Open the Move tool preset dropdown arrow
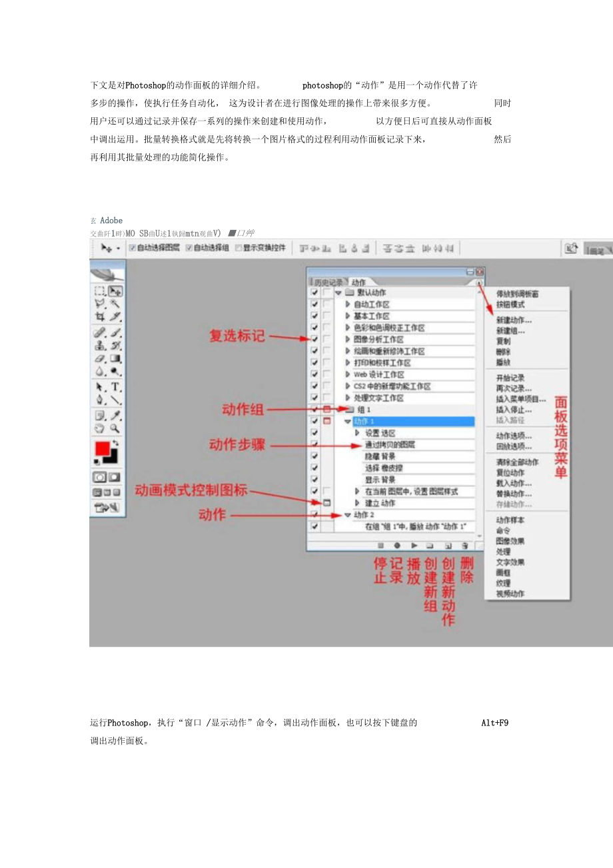613x868 pixels. pos(118,248)
